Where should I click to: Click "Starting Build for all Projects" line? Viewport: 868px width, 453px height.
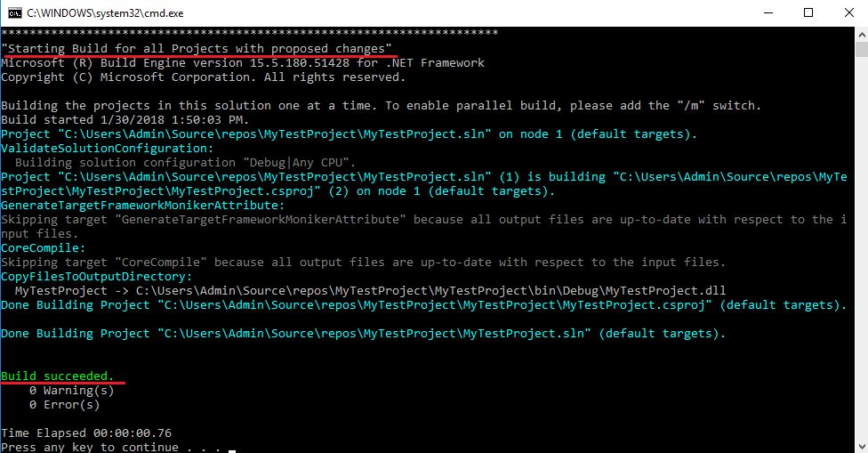coord(197,49)
